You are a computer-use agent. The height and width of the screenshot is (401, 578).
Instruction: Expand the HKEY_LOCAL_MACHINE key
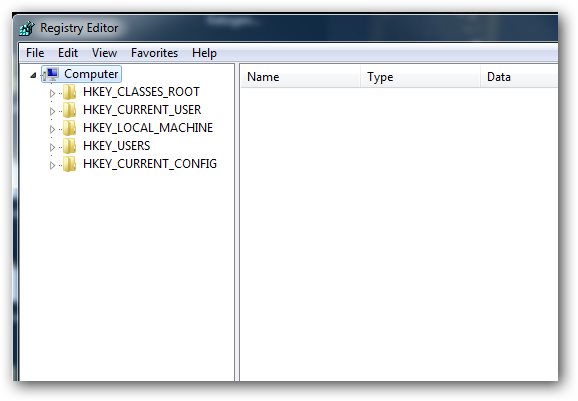52,129
